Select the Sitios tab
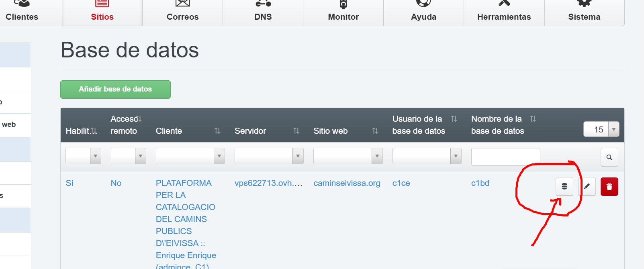644x269 pixels. pos(102,13)
